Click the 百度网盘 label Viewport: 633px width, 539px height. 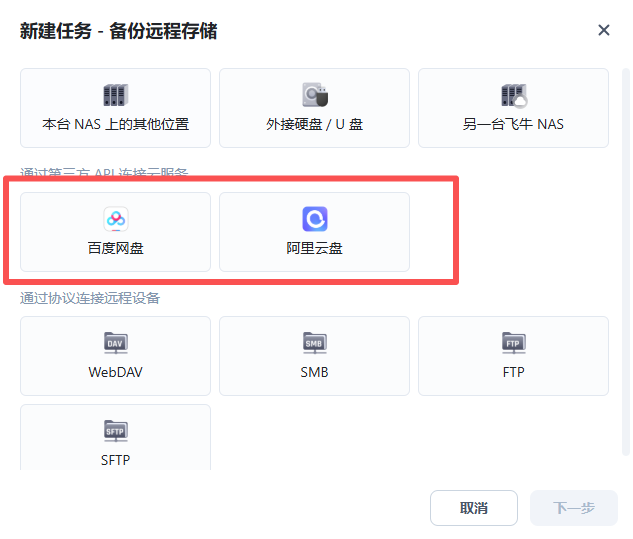coord(115,248)
